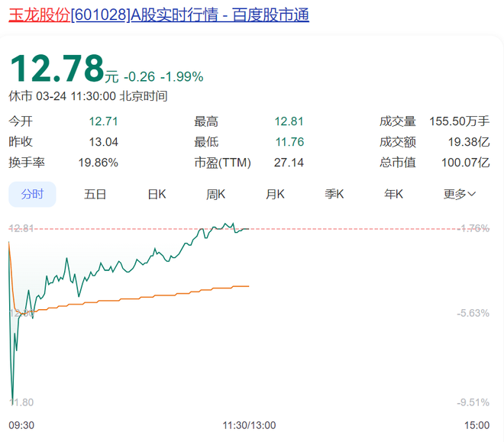Click the -5.63% axis label
This screenshot has width=504, height=442.
473,313
